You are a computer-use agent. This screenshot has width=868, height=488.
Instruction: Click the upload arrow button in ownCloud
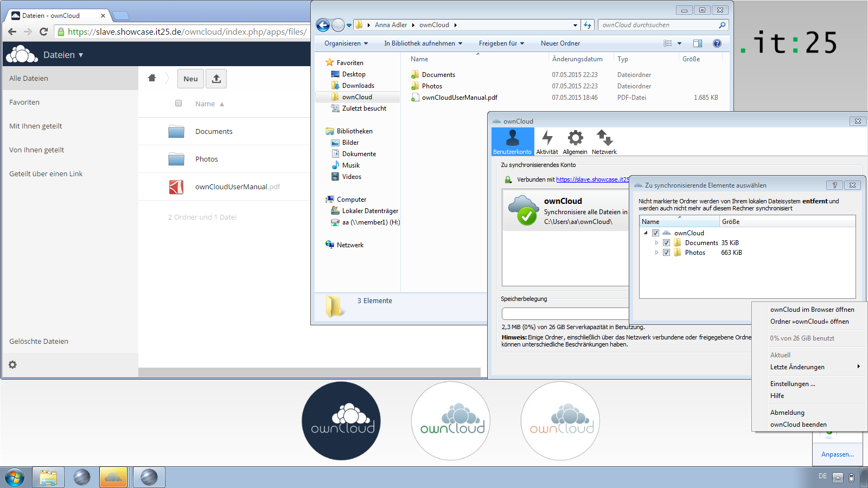(216, 79)
